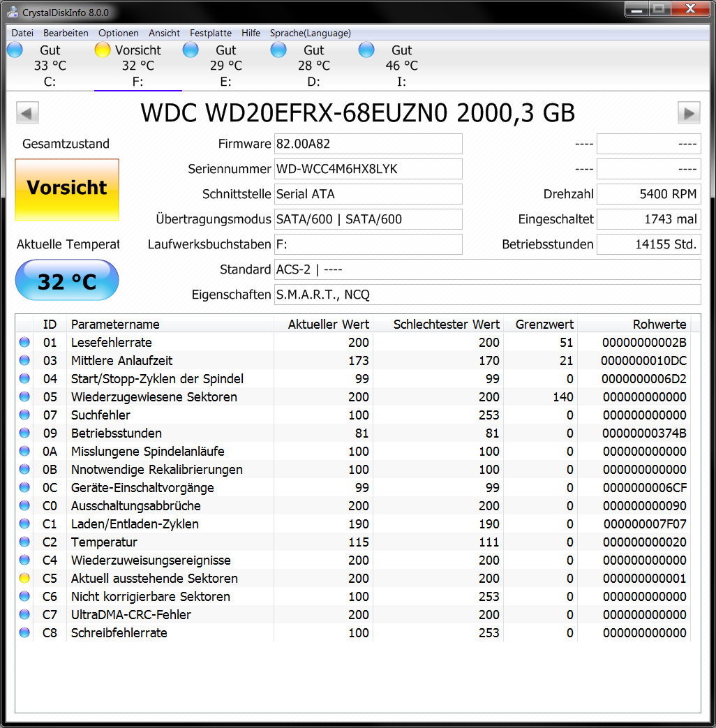716x728 pixels.
Task: Click status icon of Lesefehlerrate row
Action: (x=24, y=342)
